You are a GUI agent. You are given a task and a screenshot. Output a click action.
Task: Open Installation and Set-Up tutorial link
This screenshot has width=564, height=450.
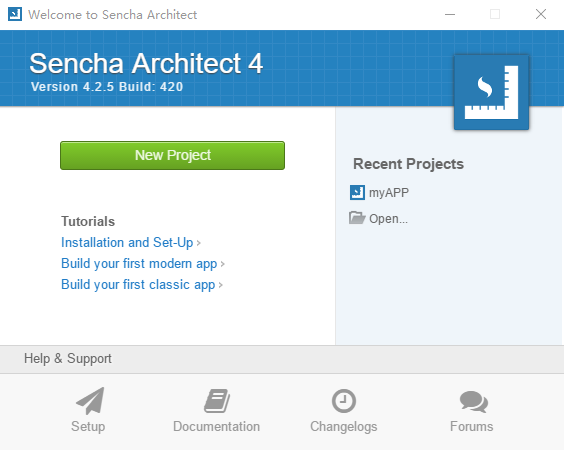[x=127, y=242]
